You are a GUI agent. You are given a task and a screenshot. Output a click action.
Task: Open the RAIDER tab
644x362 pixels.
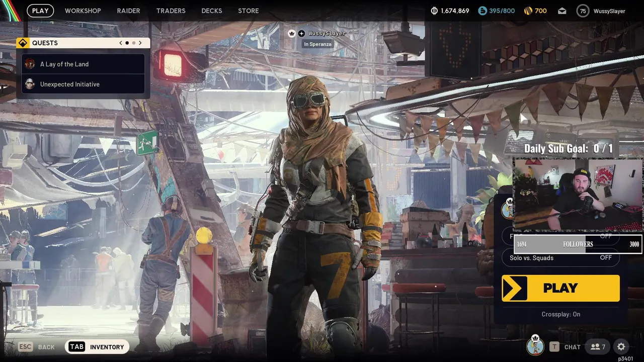(x=128, y=11)
